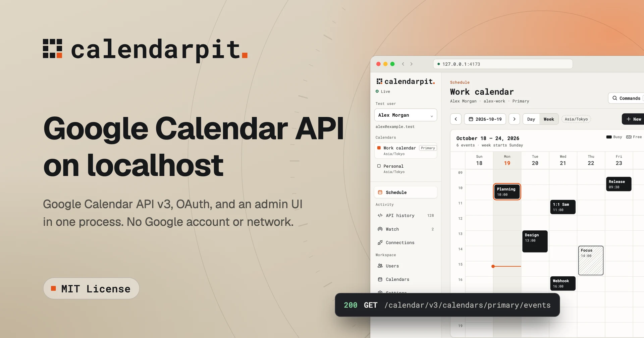This screenshot has width=644, height=338.
Task: Open the Release event at 09:30
Action: point(619,184)
